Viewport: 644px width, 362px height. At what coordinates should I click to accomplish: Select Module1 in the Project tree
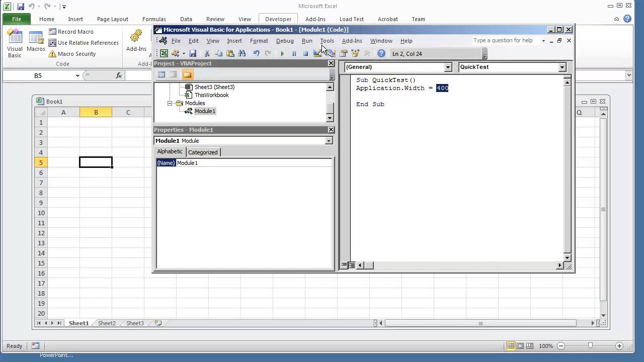[205, 111]
